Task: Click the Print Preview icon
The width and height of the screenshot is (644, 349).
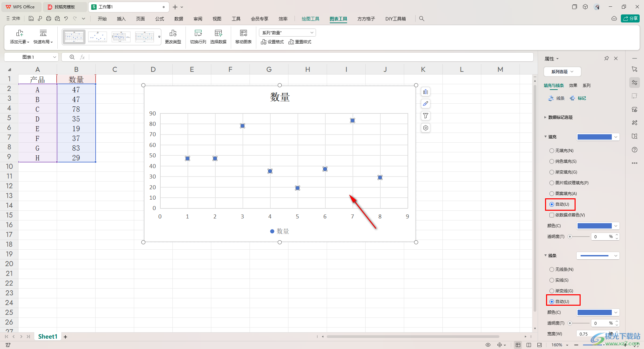Action: coord(57,19)
